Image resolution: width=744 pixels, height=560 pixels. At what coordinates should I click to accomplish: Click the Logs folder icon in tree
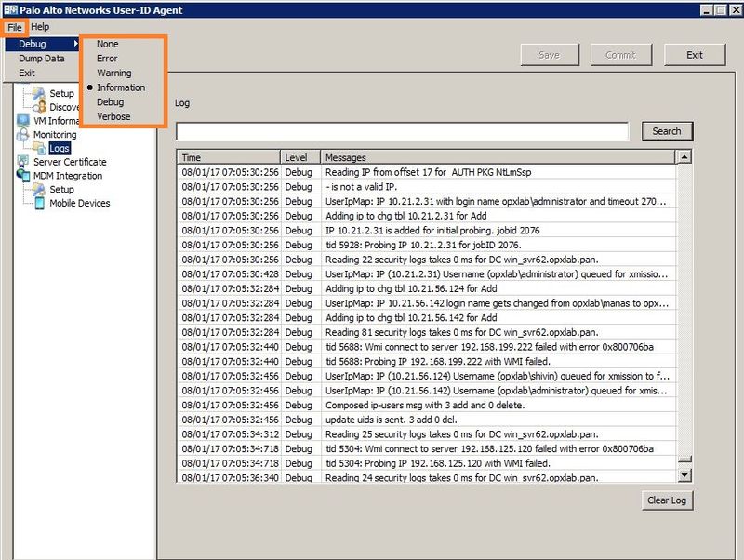[41, 149]
